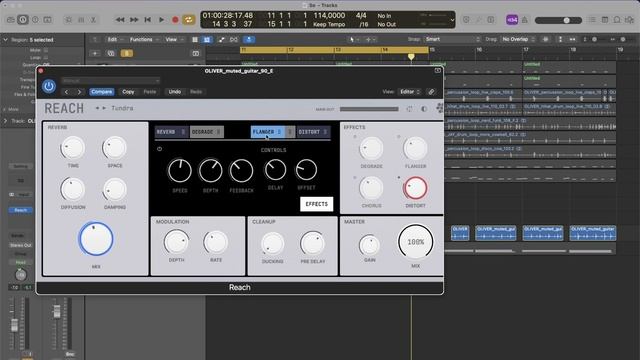Click the Reach preset back-forward arrows
The image size is (640, 360).
pos(100,108)
